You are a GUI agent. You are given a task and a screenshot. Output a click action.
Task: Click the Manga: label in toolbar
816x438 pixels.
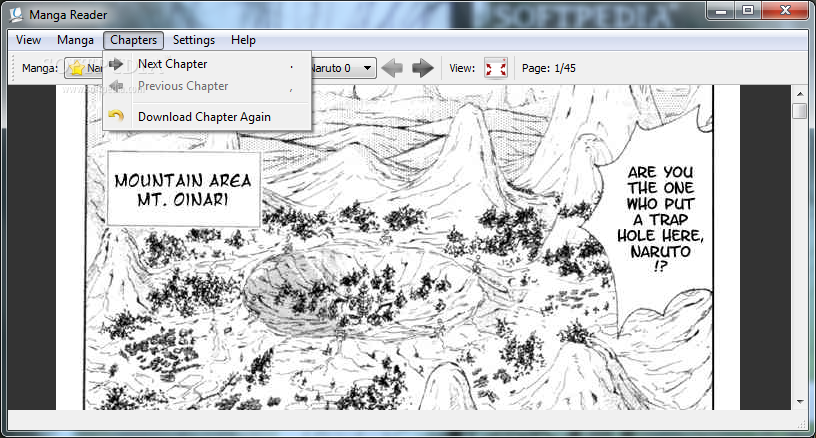click(x=40, y=68)
